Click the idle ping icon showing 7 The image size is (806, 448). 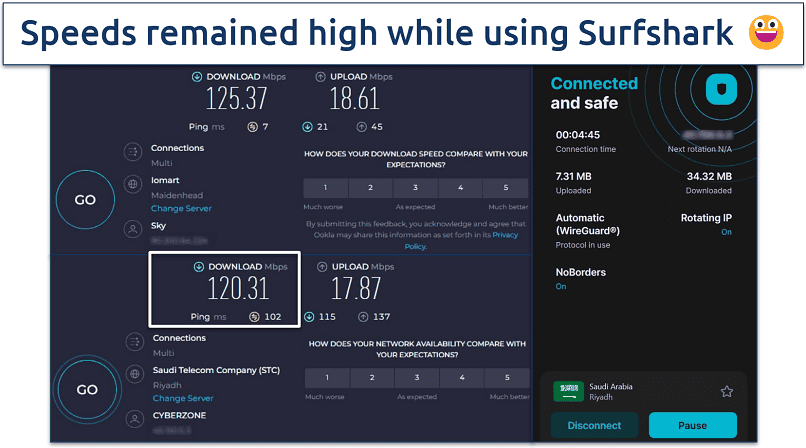tap(252, 127)
